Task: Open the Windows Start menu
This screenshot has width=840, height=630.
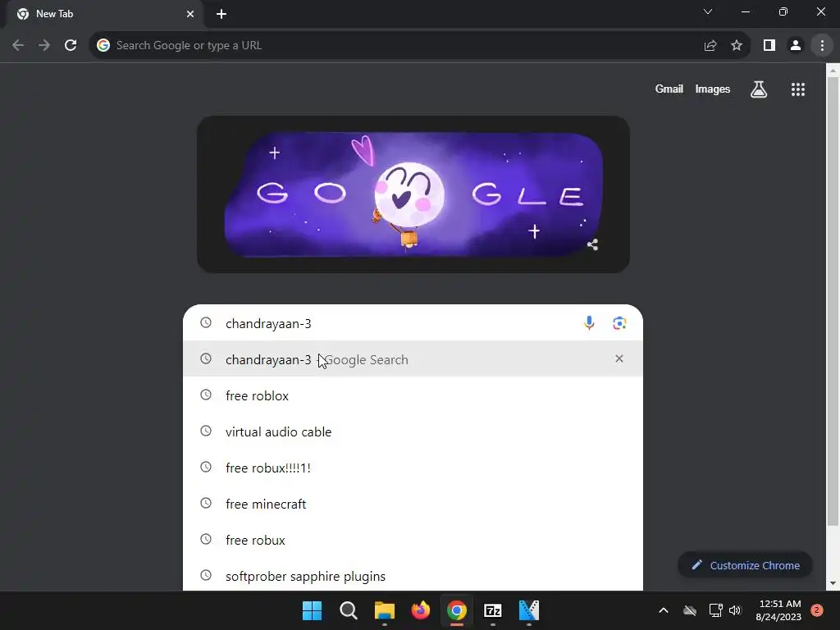Action: [x=312, y=610]
